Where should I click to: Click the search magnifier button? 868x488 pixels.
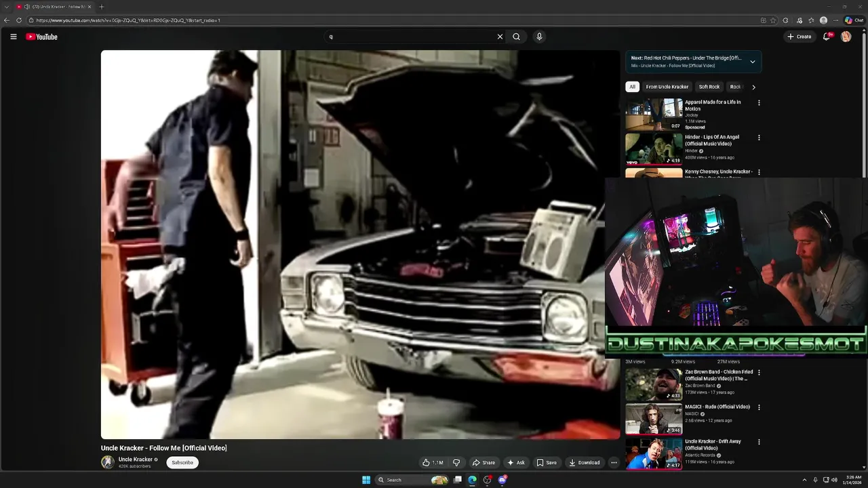516,37
